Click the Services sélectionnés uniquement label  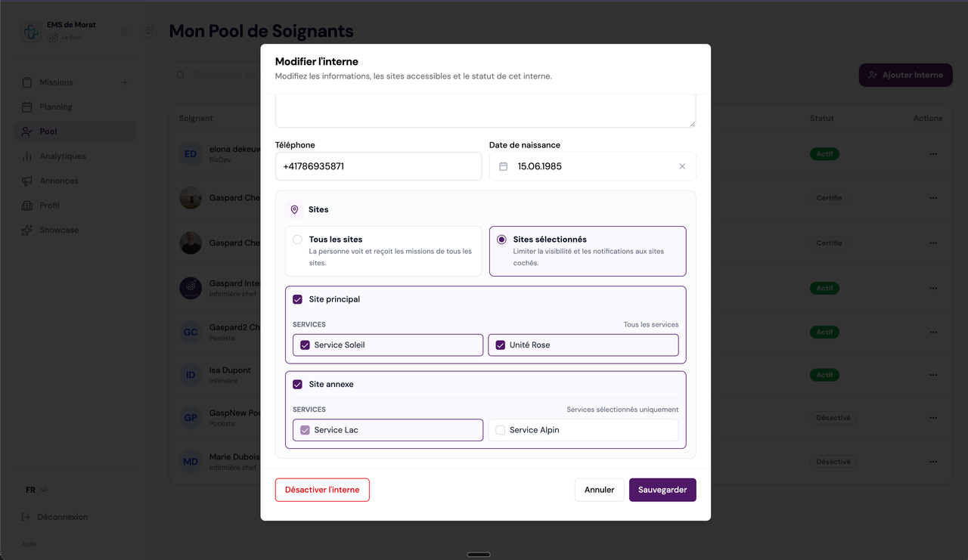tap(622, 410)
